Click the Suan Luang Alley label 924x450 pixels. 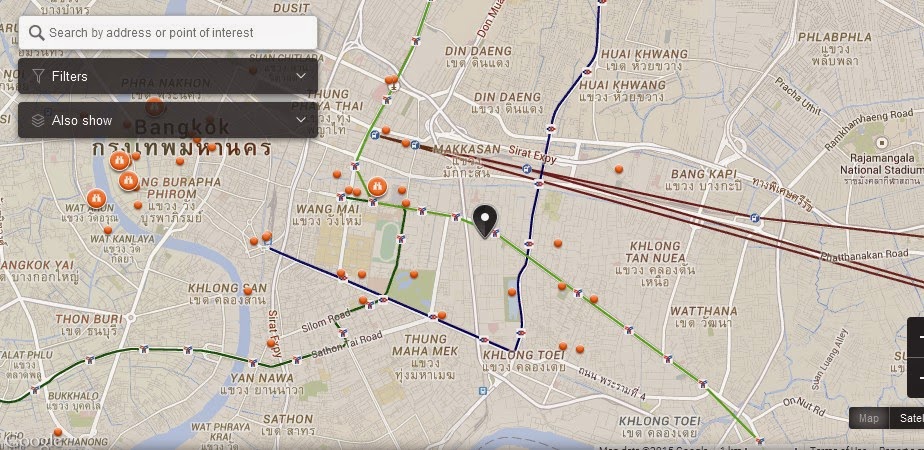(x=829, y=359)
